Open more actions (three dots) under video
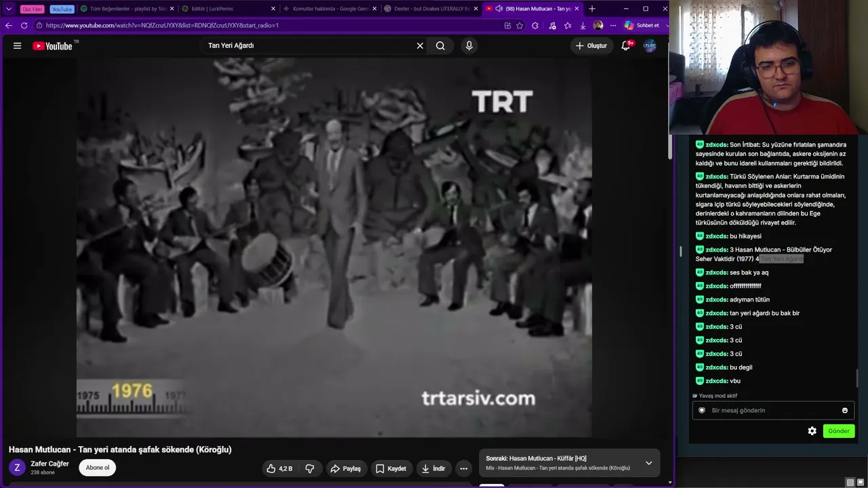The width and height of the screenshot is (868, 488). coord(463,468)
